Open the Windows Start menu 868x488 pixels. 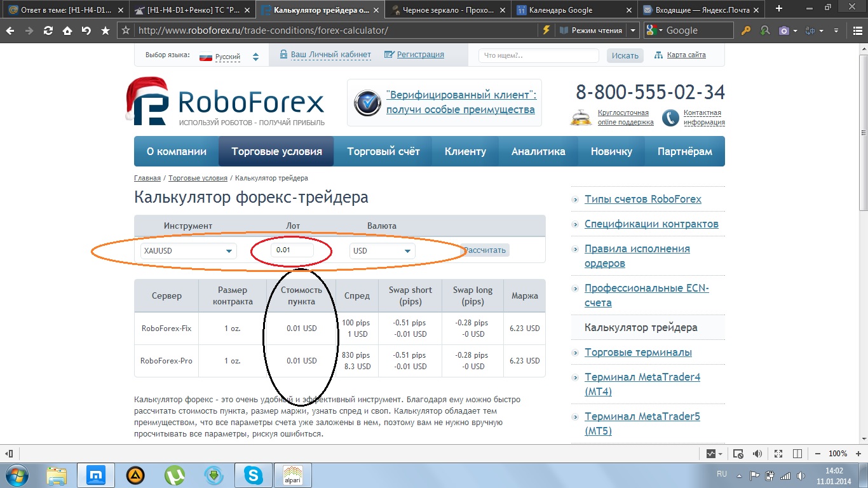[17, 475]
